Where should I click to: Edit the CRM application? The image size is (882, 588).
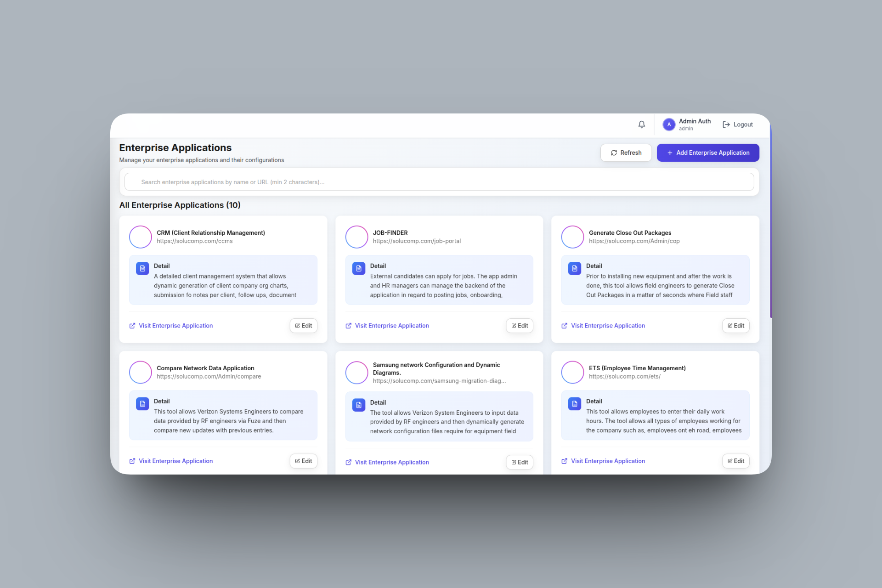point(304,326)
